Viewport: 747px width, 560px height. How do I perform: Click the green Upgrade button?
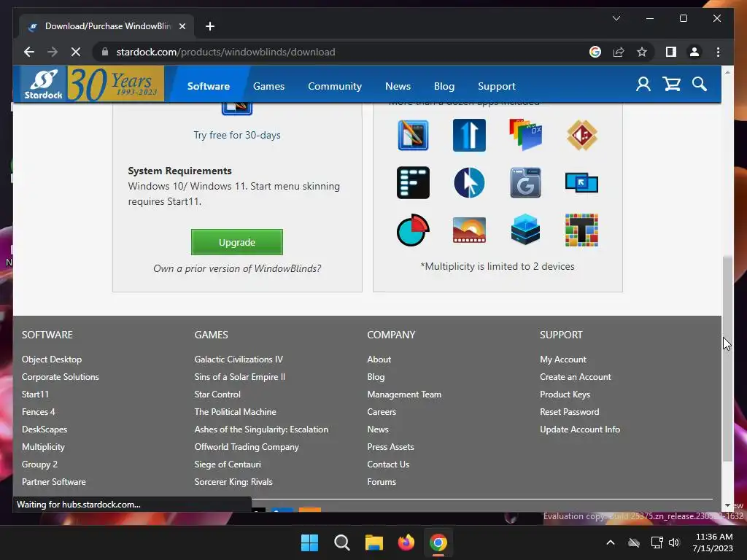[x=237, y=242]
